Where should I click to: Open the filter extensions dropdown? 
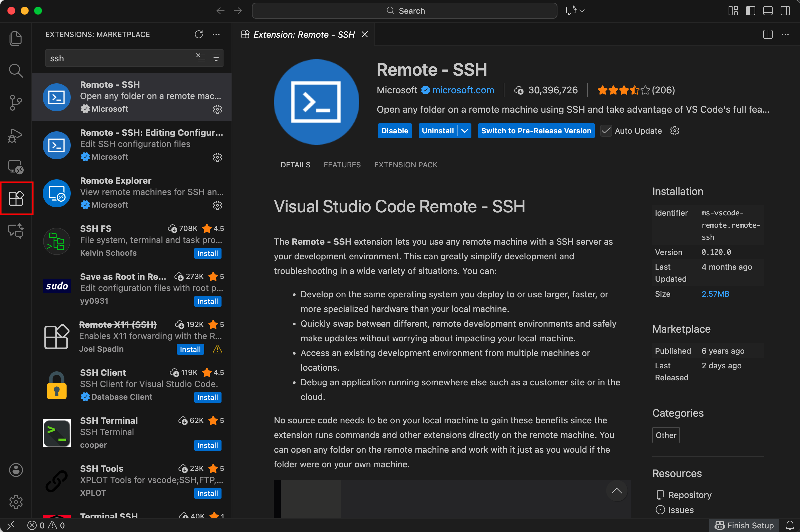[x=216, y=58]
